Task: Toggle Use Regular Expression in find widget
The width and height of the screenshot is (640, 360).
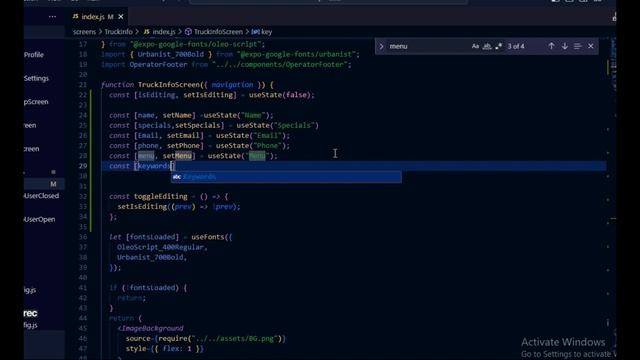Action: (x=498, y=46)
